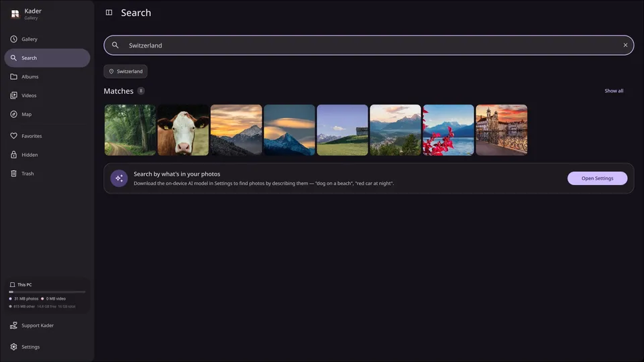Click the Favorites heart icon
Screen dimensions: 644x362
pos(13,136)
